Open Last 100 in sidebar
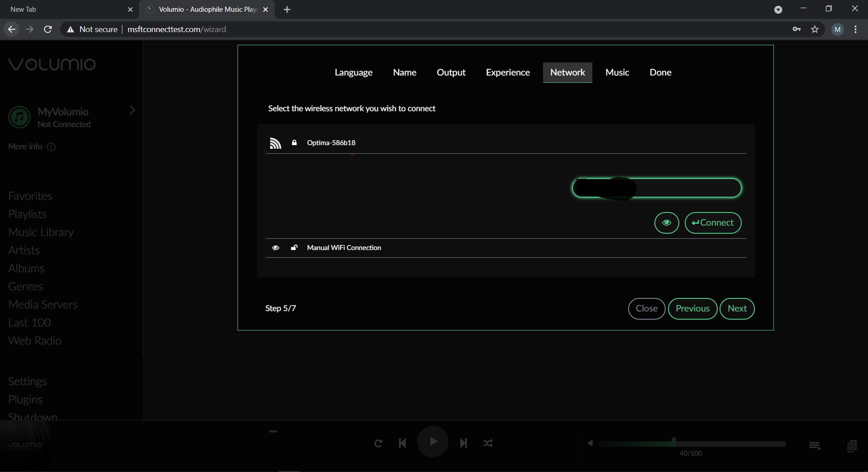 29,322
